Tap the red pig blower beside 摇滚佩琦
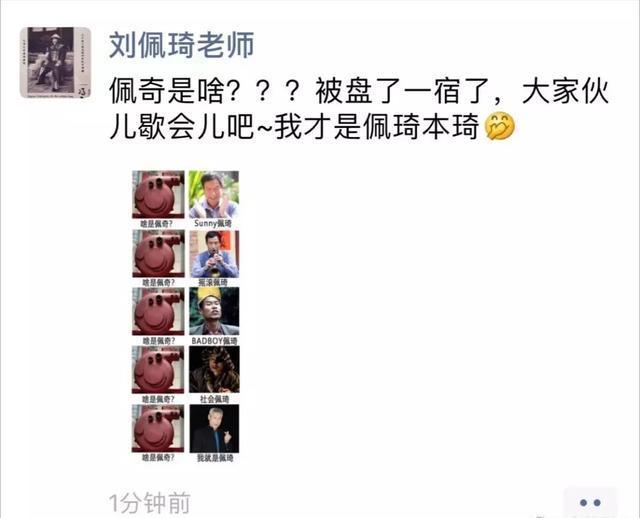This screenshot has height=518, width=640. click(x=158, y=253)
